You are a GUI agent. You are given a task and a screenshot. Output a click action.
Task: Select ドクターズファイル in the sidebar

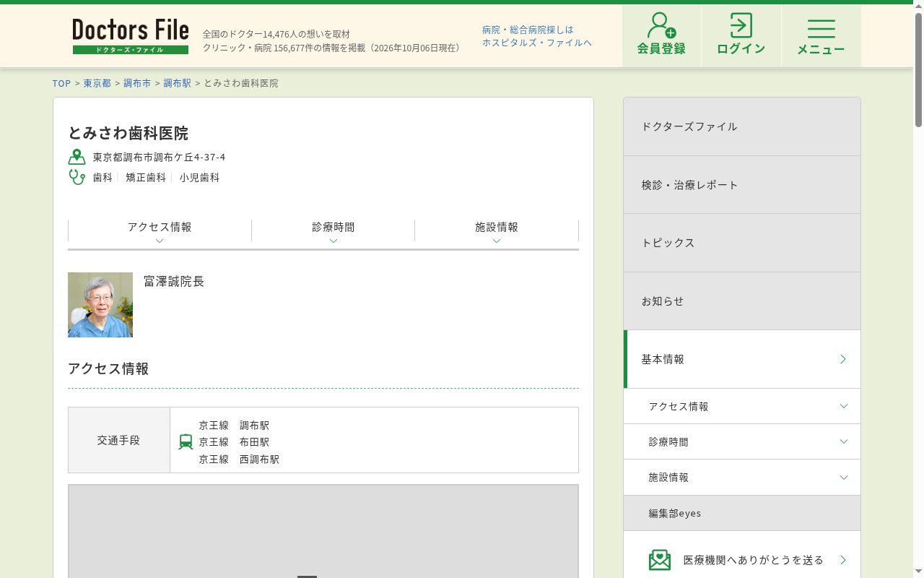(742, 126)
